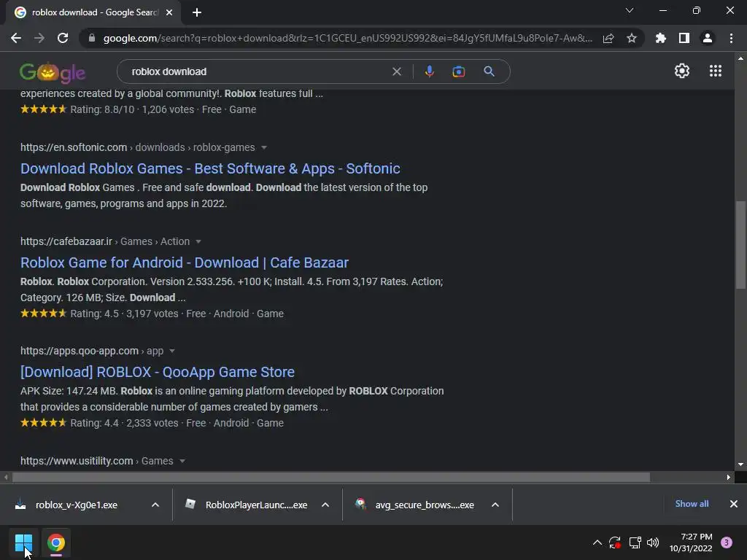
Task: Expand options for the qoo-app.com result
Action: pos(172,351)
